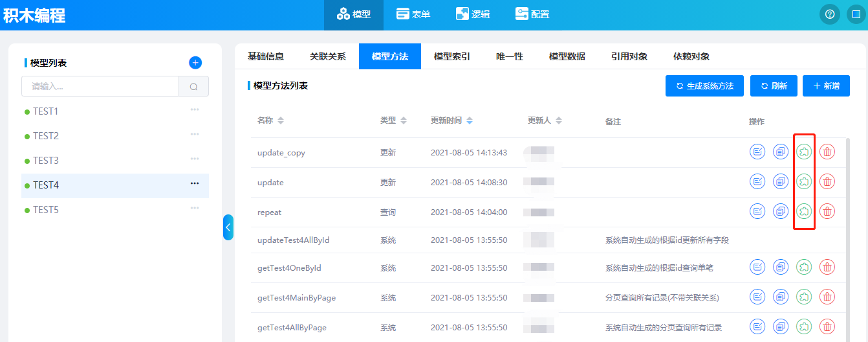This screenshot has width=868, height=342.
Task: Click the search icon in model list
Action: [x=193, y=86]
